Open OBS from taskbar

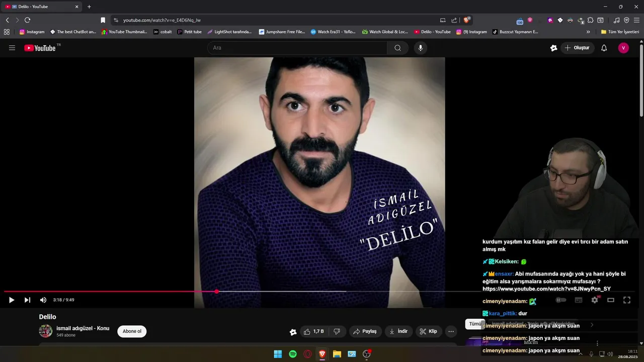coord(366,354)
